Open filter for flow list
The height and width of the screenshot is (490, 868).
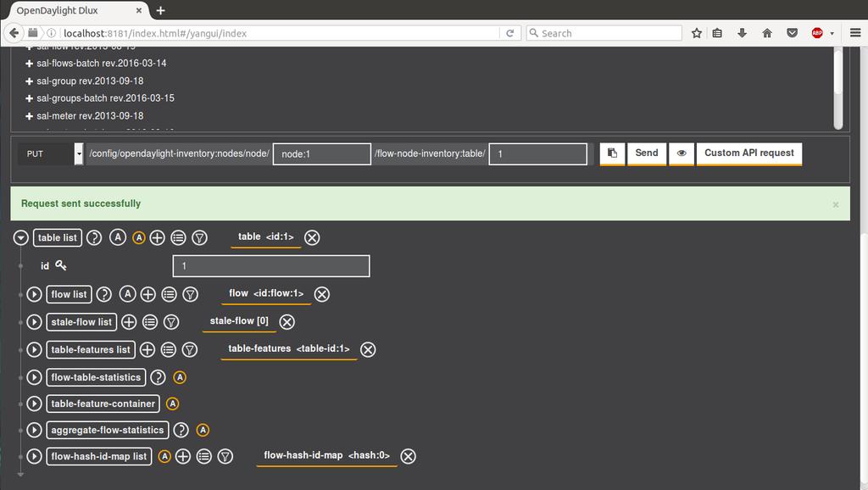pos(191,294)
